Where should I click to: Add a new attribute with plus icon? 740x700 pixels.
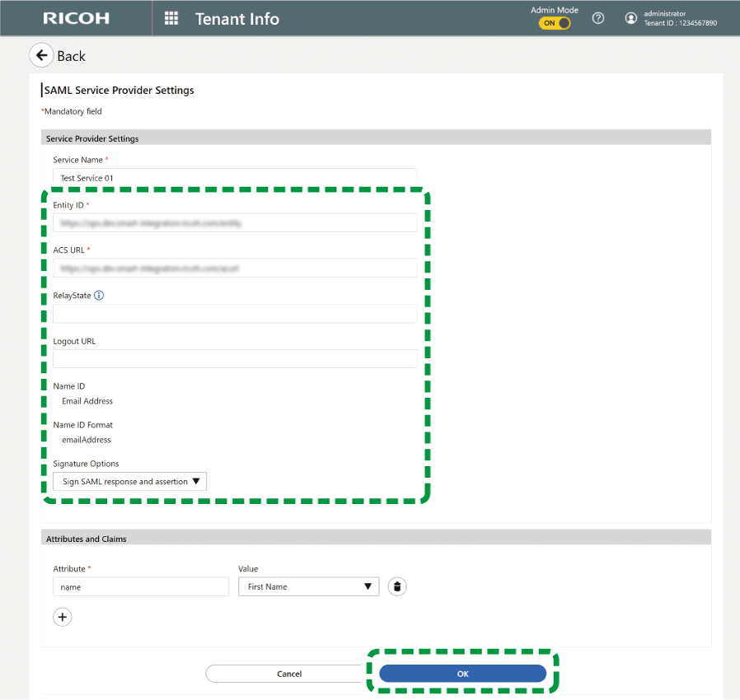pyautogui.click(x=63, y=617)
